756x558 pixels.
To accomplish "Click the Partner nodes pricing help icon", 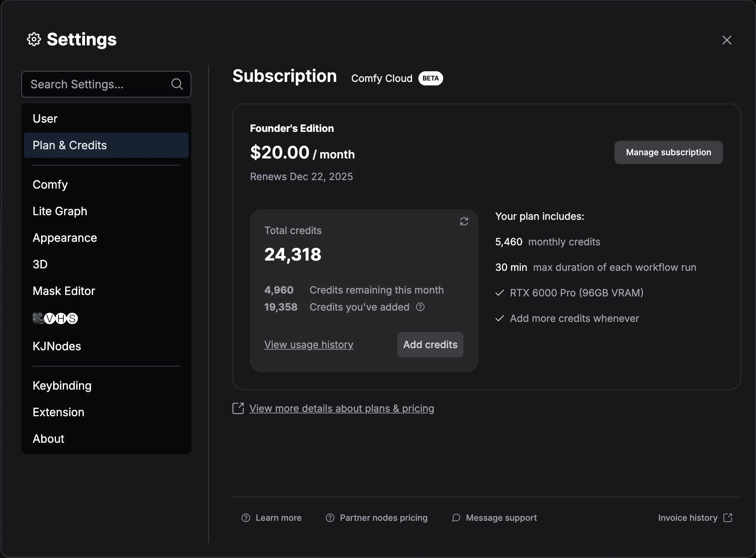I will (330, 518).
